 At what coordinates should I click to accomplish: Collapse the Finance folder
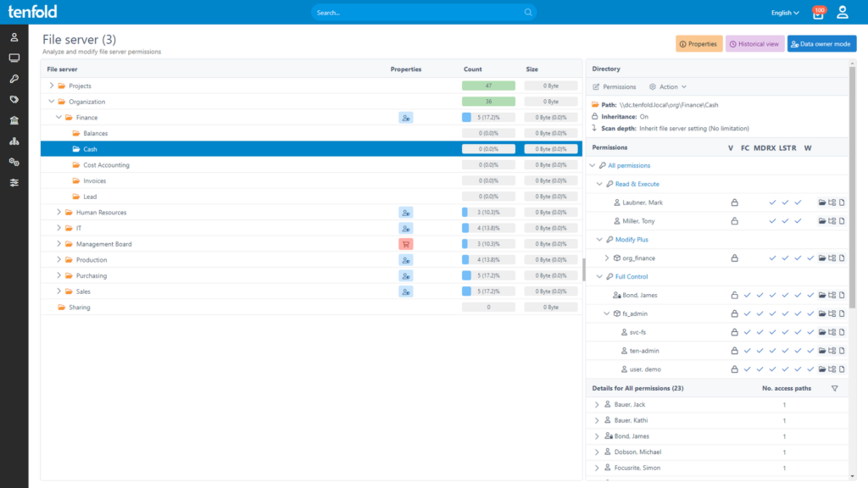point(58,118)
